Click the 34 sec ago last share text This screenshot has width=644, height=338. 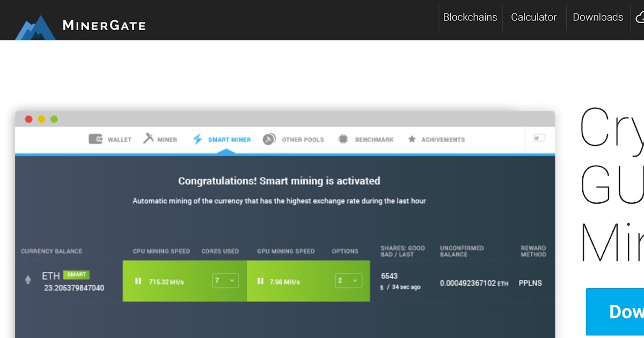click(406, 287)
